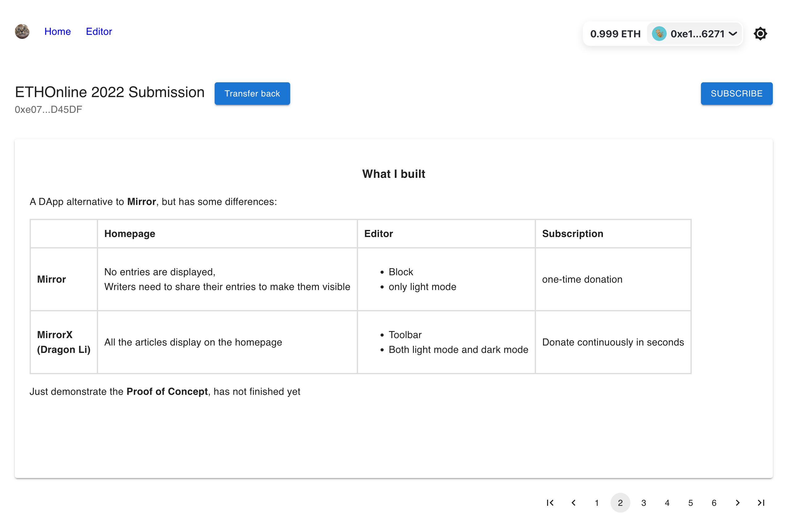Click the Transfer back button

point(252,93)
